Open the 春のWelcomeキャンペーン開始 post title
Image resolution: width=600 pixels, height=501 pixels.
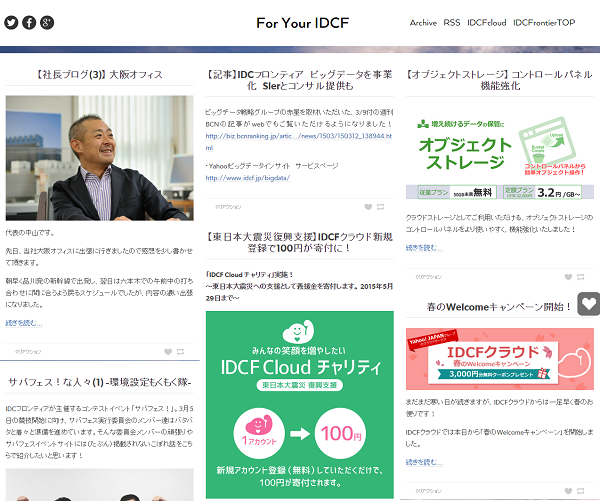coord(500,307)
